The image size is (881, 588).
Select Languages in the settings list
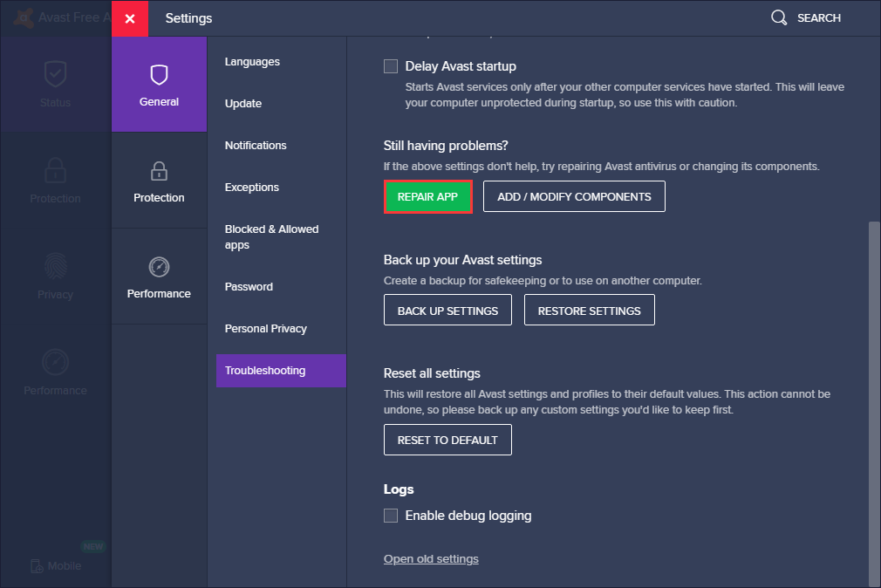pyautogui.click(x=252, y=62)
